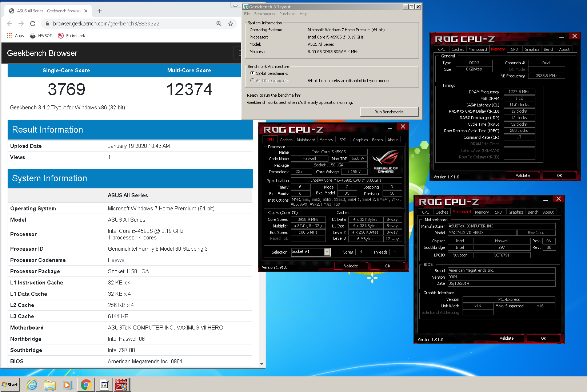Open Caches tab in CPU-Z Memory window
Viewport: 587px width, 392px height.
tap(458, 49)
